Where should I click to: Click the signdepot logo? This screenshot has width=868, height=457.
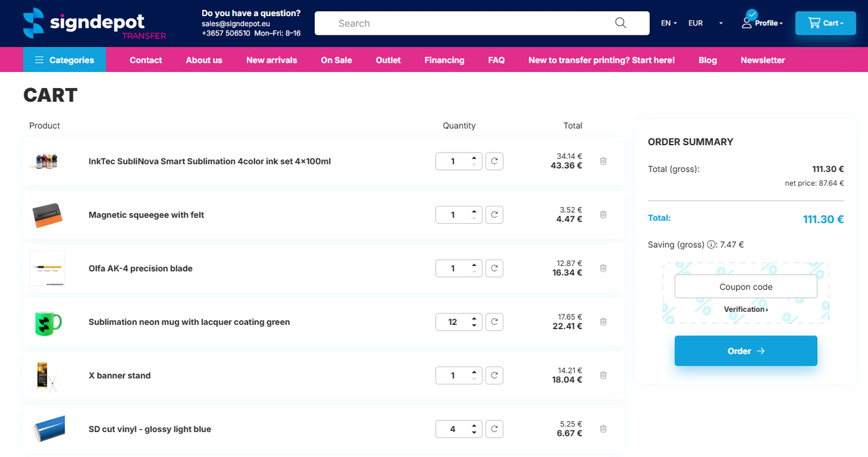point(94,24)
